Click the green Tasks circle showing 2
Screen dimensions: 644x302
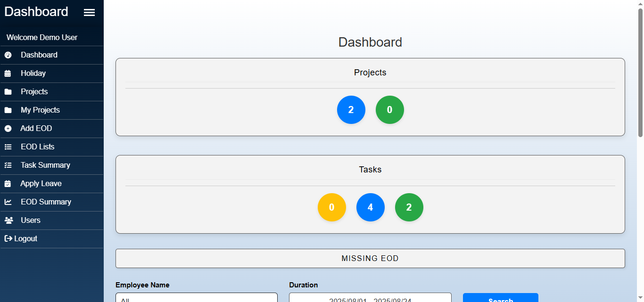[x=409, y=207]
